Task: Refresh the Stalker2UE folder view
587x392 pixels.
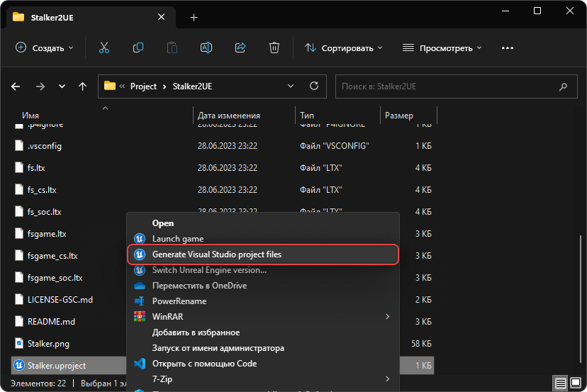Action: 314,86
